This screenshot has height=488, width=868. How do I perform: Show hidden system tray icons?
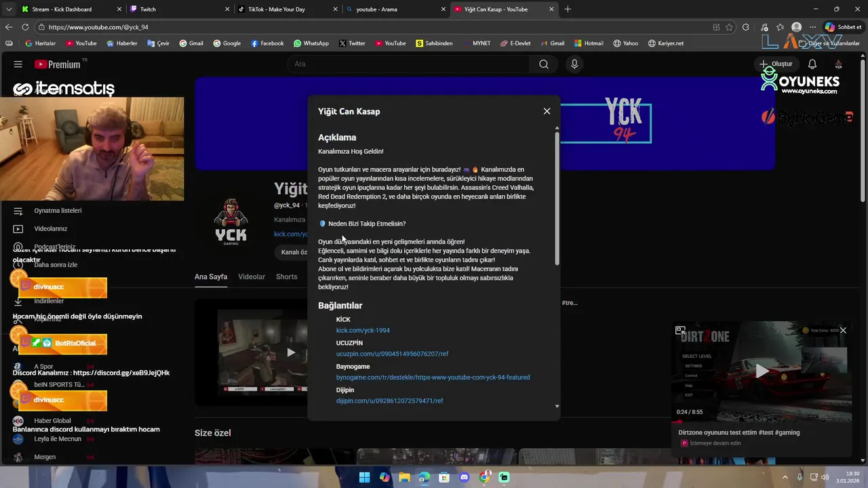tap(785, 477)
